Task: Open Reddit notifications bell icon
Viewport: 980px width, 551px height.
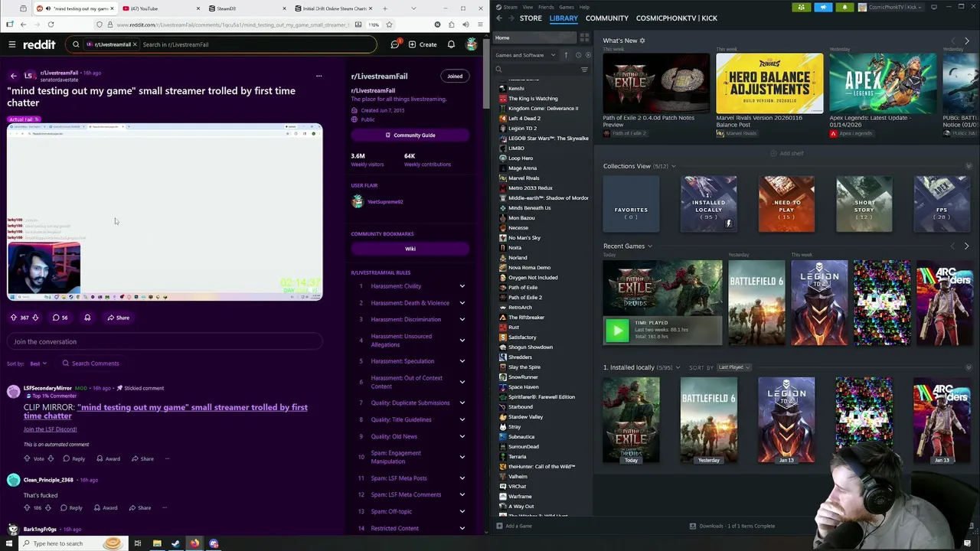Action: [451, 44]
